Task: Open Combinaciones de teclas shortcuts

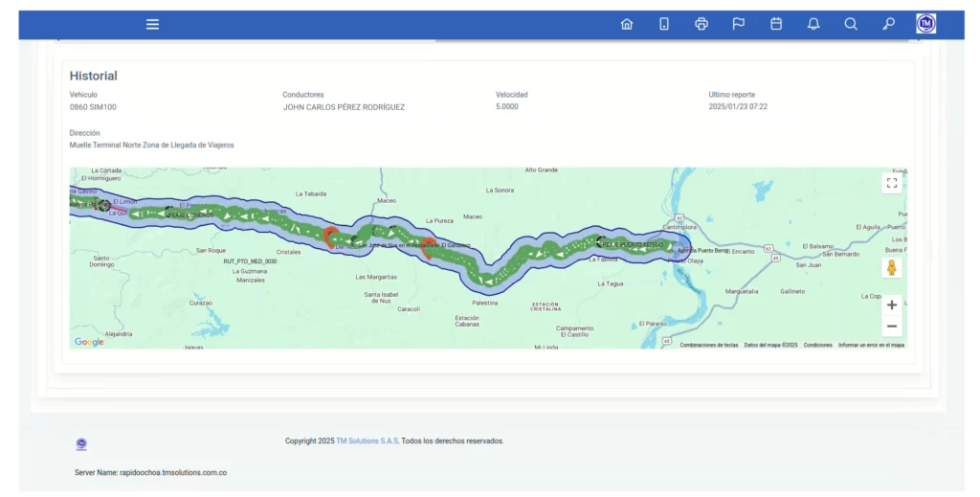Action: point(708,345)
